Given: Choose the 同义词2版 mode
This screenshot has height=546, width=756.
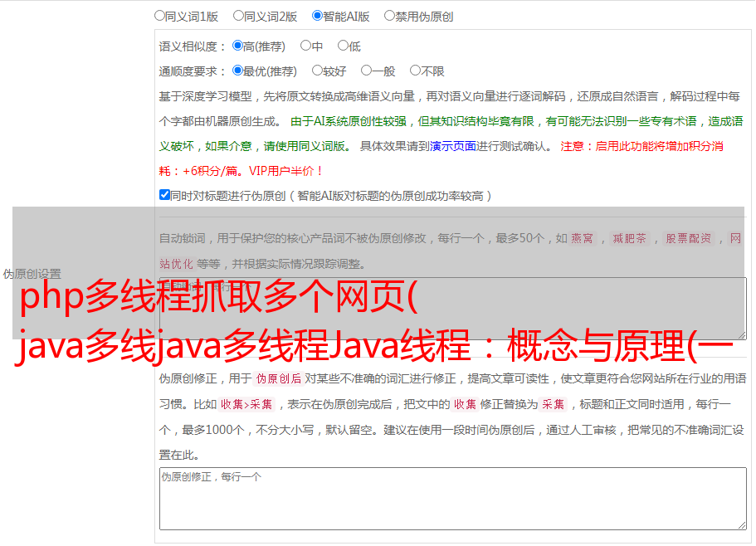Looking at the screenshot, I should point(238,16).
